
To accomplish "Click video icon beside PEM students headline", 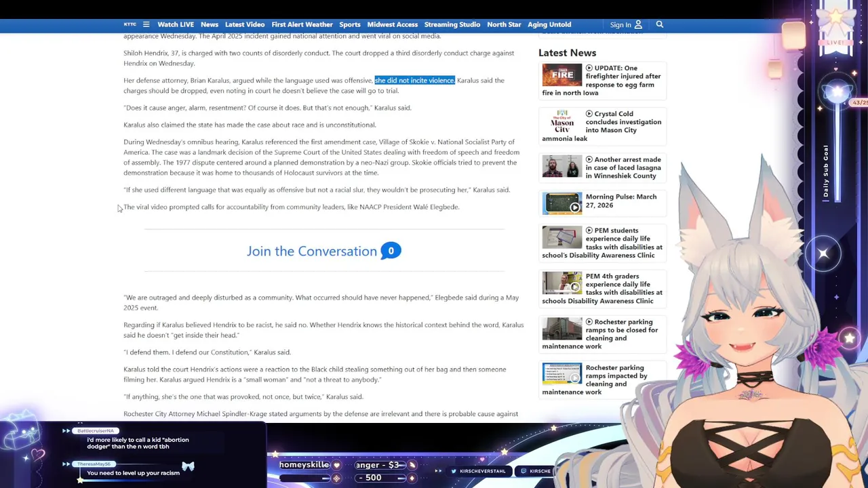I will (x=589, y=230).
